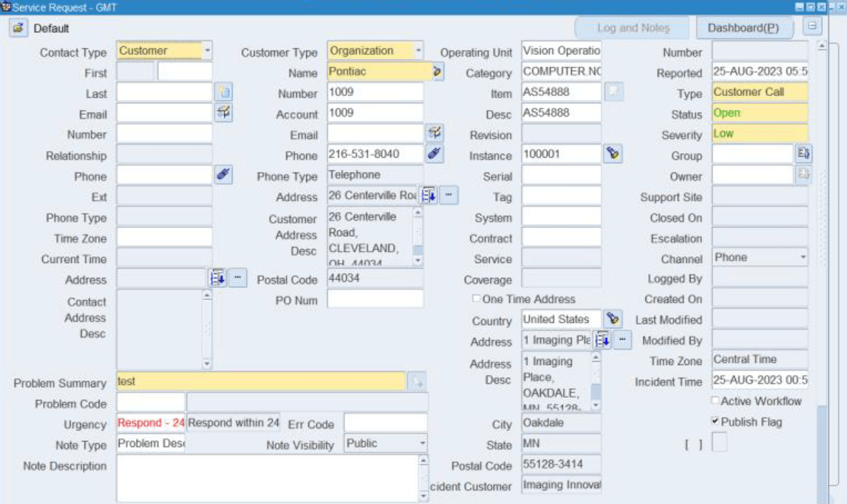Click the phone icon next to 216-531-8040
This screenshot has width=847, height=504.
point(435,154)
